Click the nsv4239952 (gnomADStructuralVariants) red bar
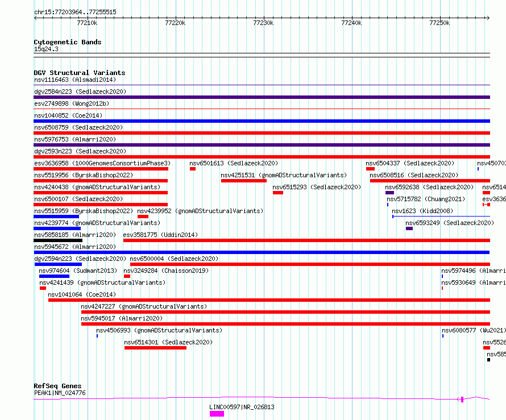Screen dimensions: 506x420 [143, 217]
